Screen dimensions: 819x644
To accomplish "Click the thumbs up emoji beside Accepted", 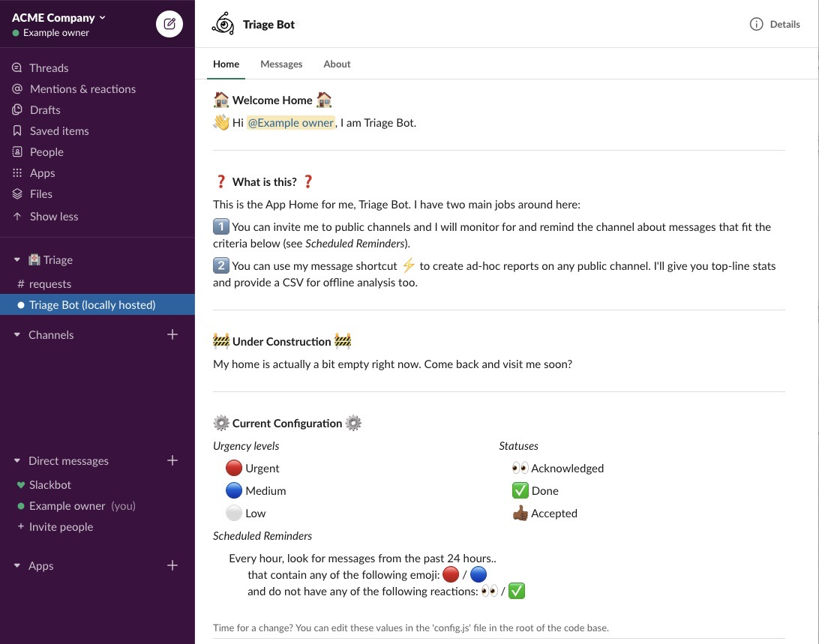I will (520, 514).
